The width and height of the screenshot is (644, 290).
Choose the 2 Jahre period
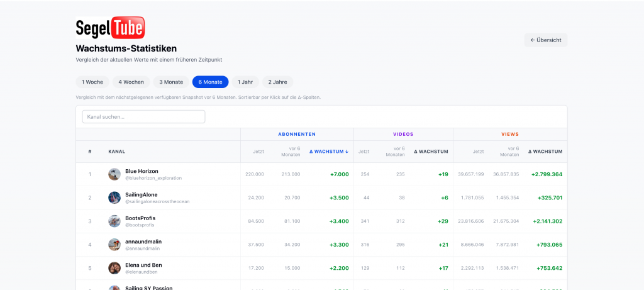tap(278, 82)
